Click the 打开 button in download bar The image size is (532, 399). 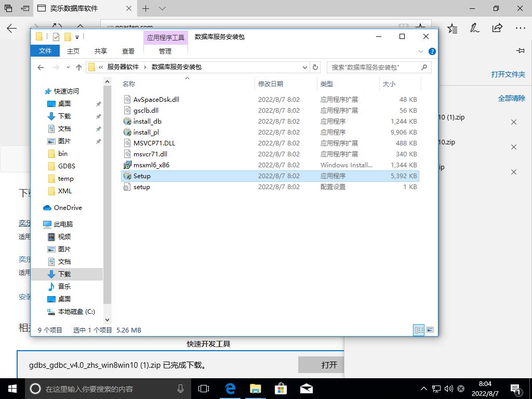click(x=329, y=365)
